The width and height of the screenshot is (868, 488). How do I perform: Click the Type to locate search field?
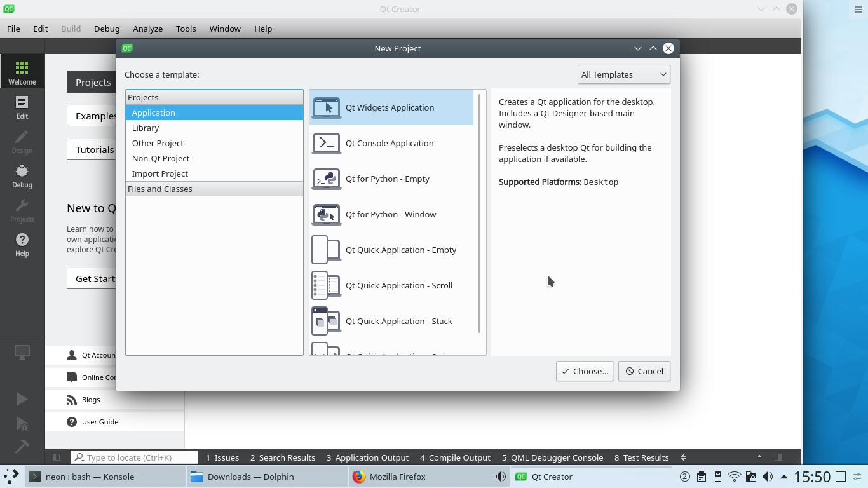[x=133, y=457]
